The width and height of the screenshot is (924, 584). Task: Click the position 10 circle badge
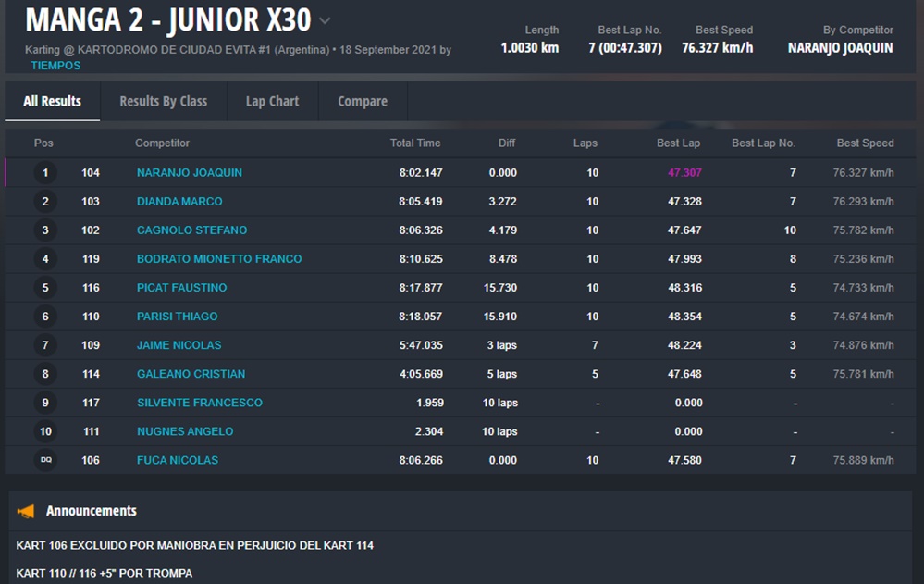pyautogui.click(x=45, y=431)
